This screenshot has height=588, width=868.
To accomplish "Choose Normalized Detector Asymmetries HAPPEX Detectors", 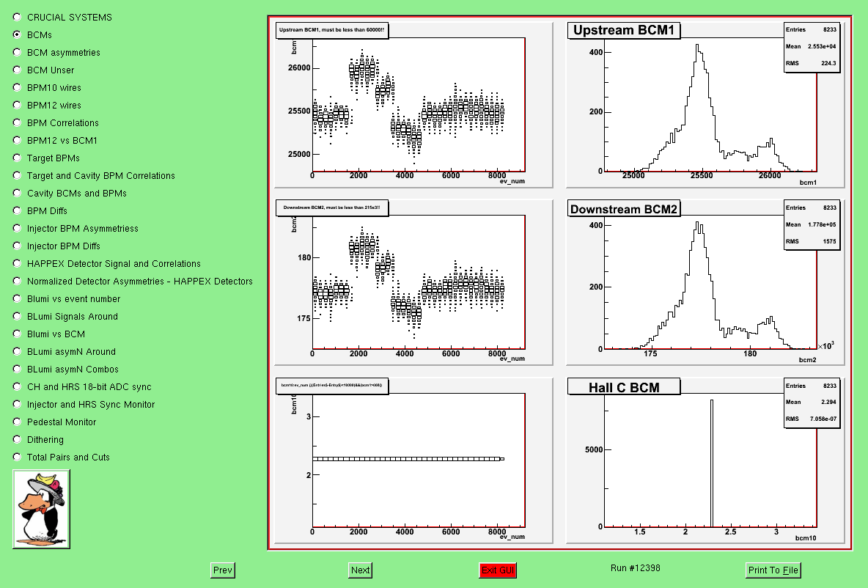I will tap(17, 282).
